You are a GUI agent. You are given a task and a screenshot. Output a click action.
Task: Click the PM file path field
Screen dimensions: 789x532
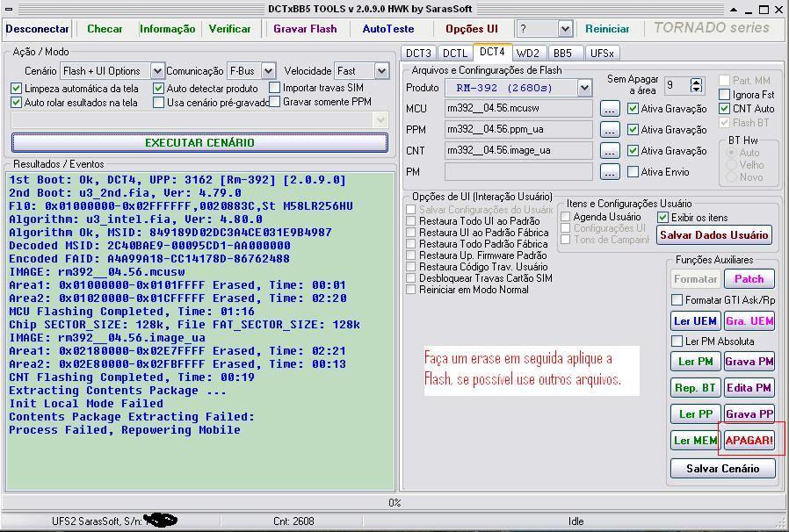click(518, 172)
